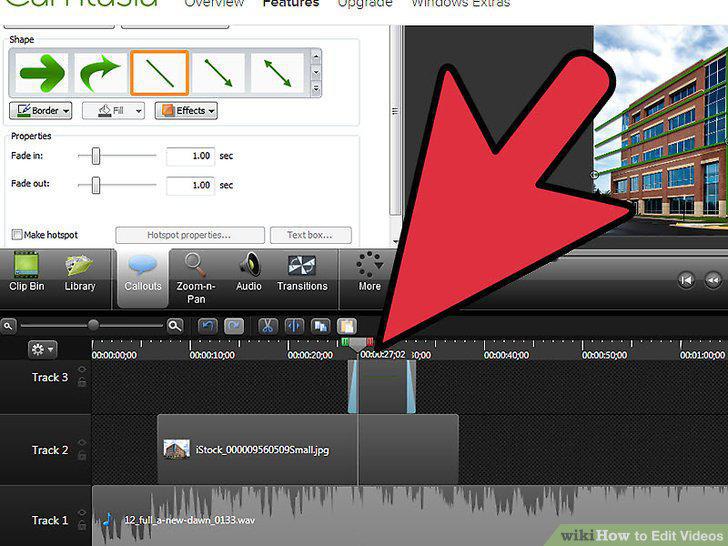Expand the full shape gallery list

(x=316, y=88)
